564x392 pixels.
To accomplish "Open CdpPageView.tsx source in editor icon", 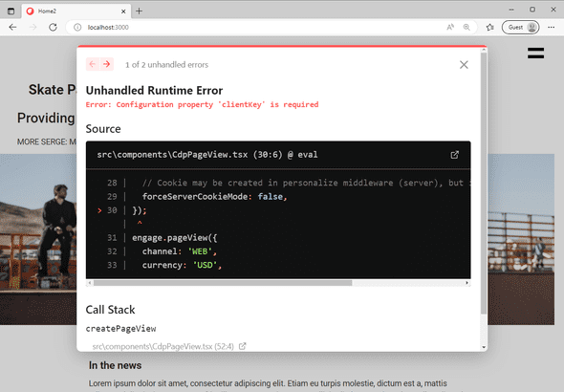I will [x=454, y=155].
